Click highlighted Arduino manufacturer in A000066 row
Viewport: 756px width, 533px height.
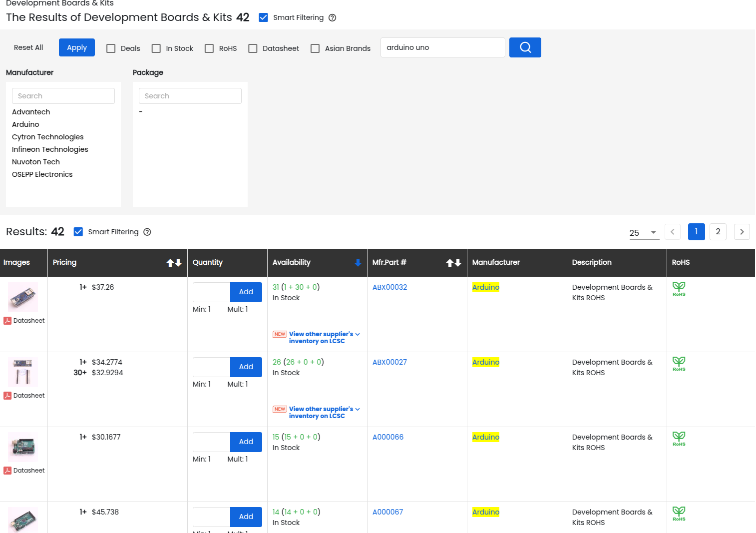486,437
